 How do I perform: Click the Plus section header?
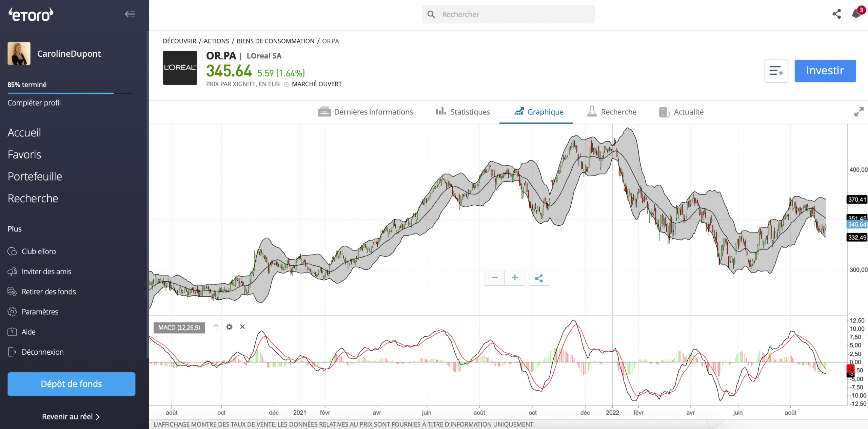coord(15,229)
